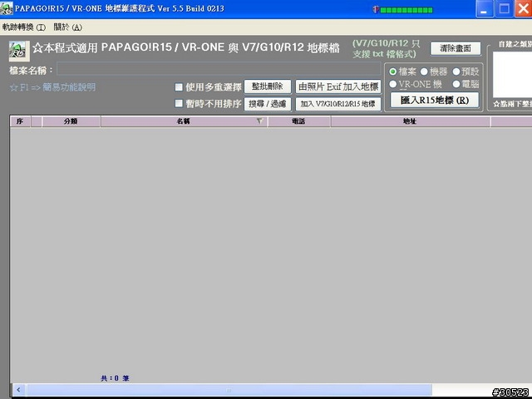Select the 電腦 radio button

[456, 84]
